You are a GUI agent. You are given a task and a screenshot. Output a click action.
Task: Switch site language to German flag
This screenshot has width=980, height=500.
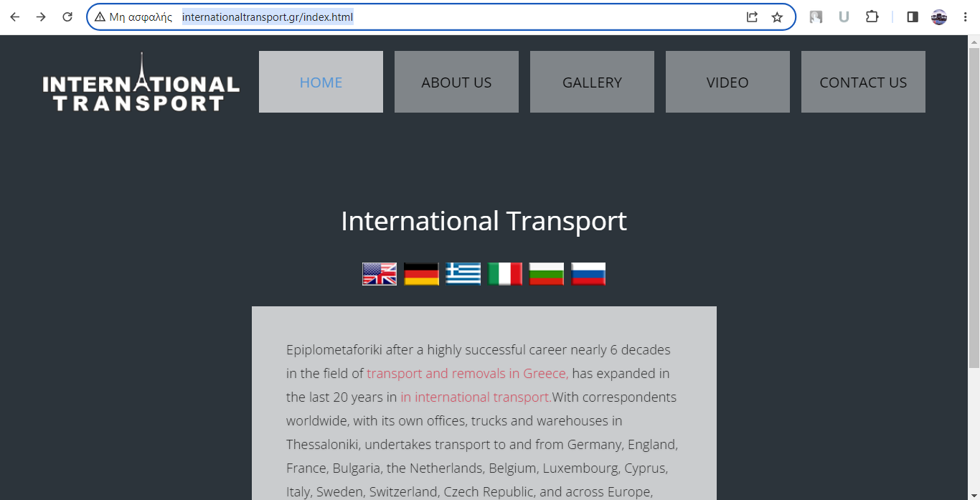tap(421, 274)
